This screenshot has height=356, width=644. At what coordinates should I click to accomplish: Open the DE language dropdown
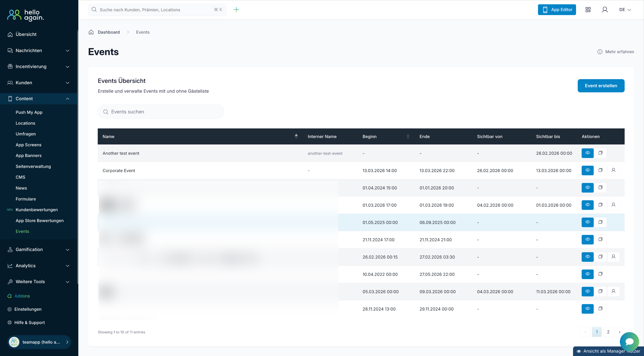point(625,10)
